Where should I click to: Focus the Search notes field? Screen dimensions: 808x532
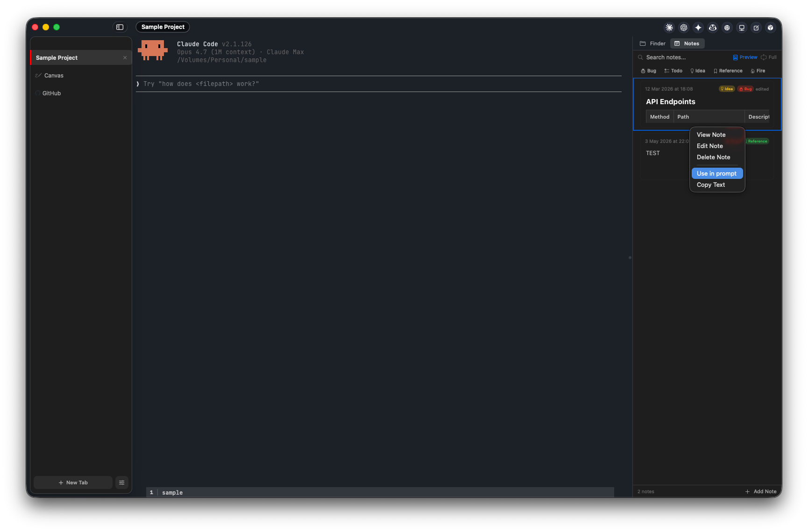pyautogui.click(x=683, y=57)
